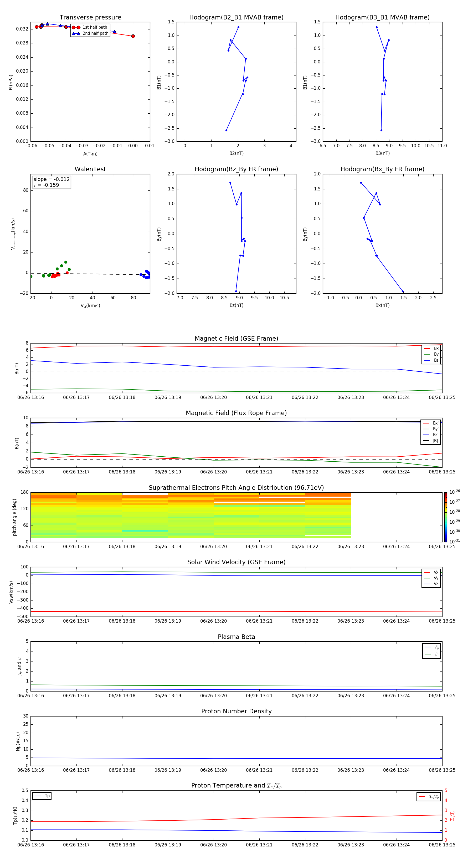Click the 'A(T·m)' x-axis label
The height and width of the screenshot is (868, 473).
click(90, 154)
